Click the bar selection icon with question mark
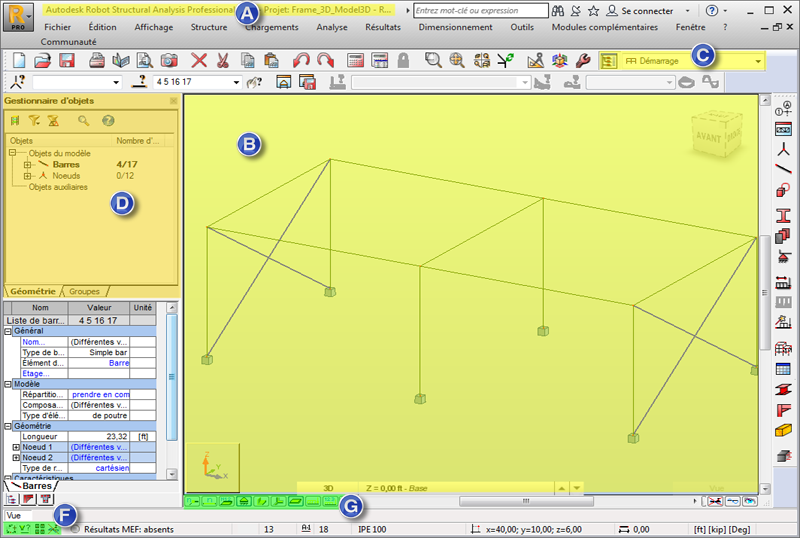The image size is (800, 538). [139, 82]
